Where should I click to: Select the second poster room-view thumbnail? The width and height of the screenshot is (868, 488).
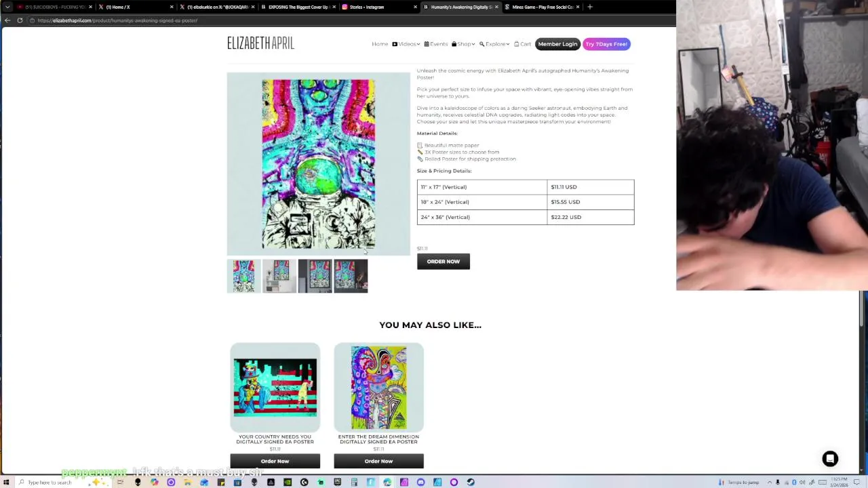click(x=279, y=276)
